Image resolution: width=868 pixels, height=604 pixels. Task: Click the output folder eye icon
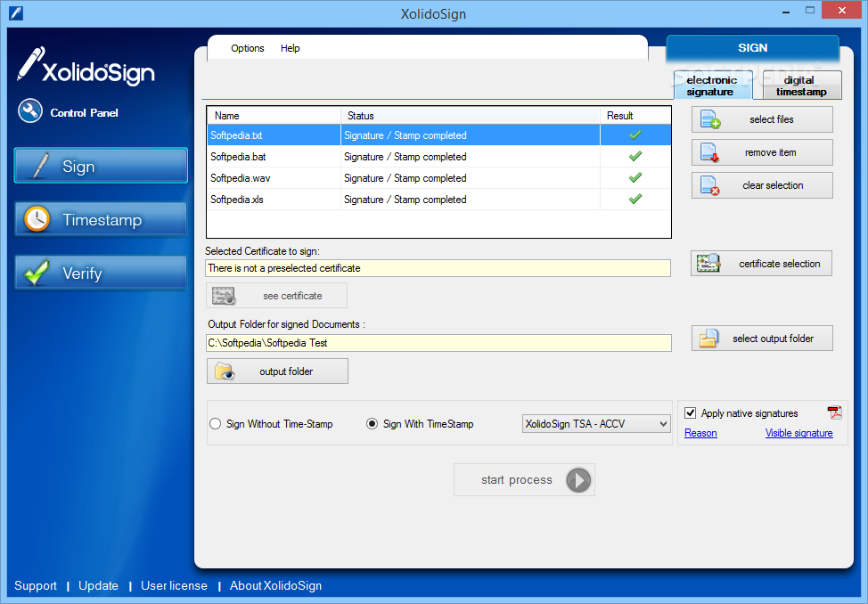pyautogui.click(x=225, y=371)
